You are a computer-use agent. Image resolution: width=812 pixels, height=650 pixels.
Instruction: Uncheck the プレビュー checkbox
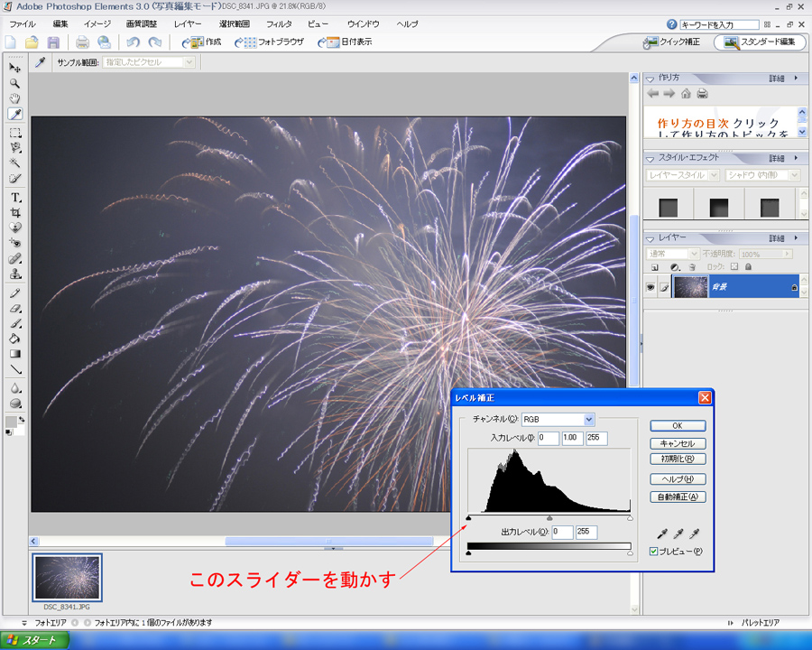click(654, 552)
